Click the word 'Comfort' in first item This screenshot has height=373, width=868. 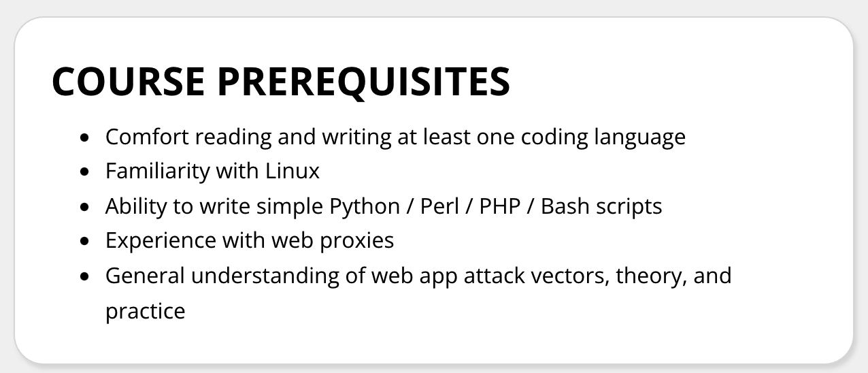pyautogui.click(x=147, y=137)
